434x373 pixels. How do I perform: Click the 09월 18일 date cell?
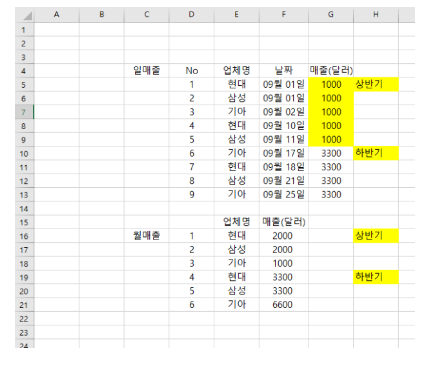point(284,167)
